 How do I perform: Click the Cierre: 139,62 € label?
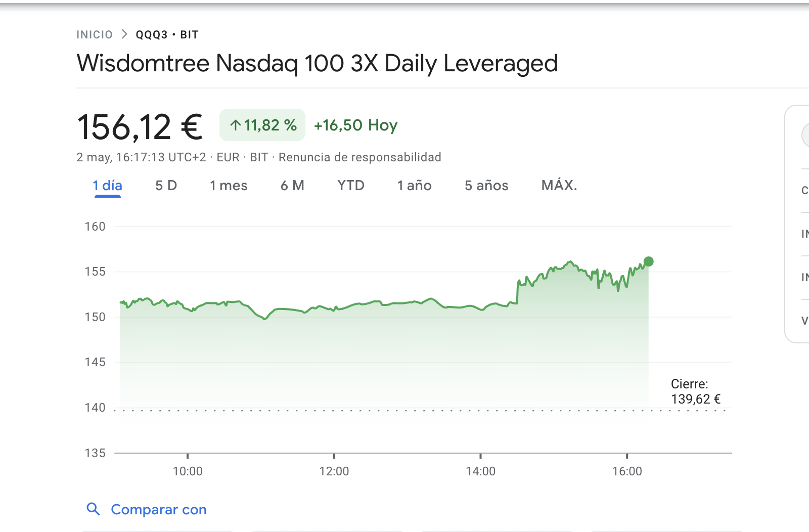pyautogui.click(x=696, y=391)
